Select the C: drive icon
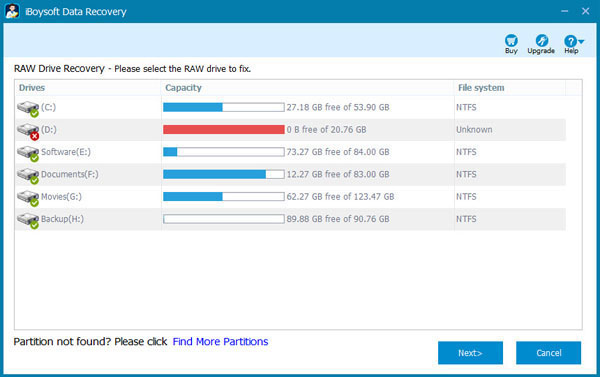600x377 pixels. [28, 108]
